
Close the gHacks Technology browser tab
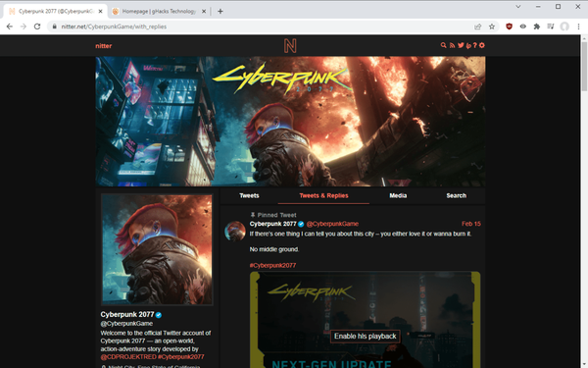(x=204, y=11)
